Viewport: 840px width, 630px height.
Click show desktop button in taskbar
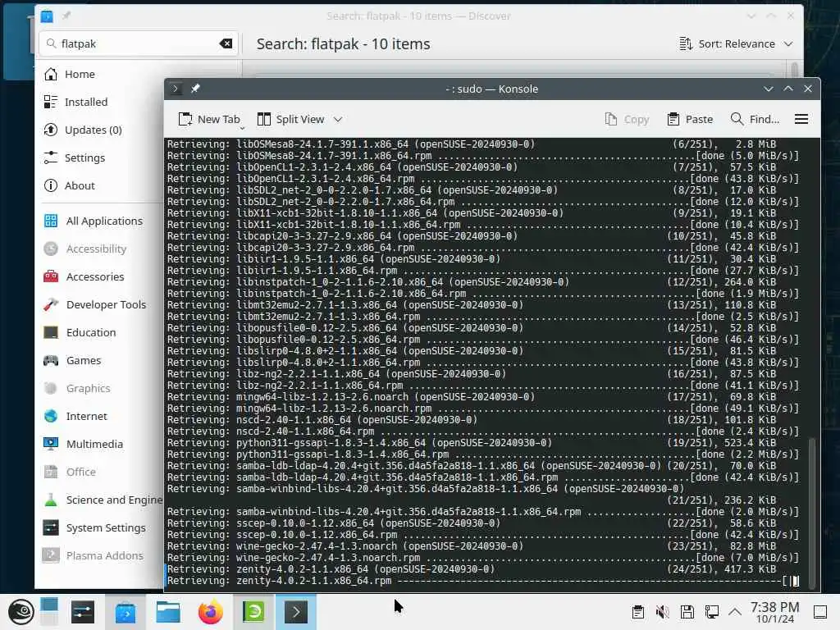[820, 612]
